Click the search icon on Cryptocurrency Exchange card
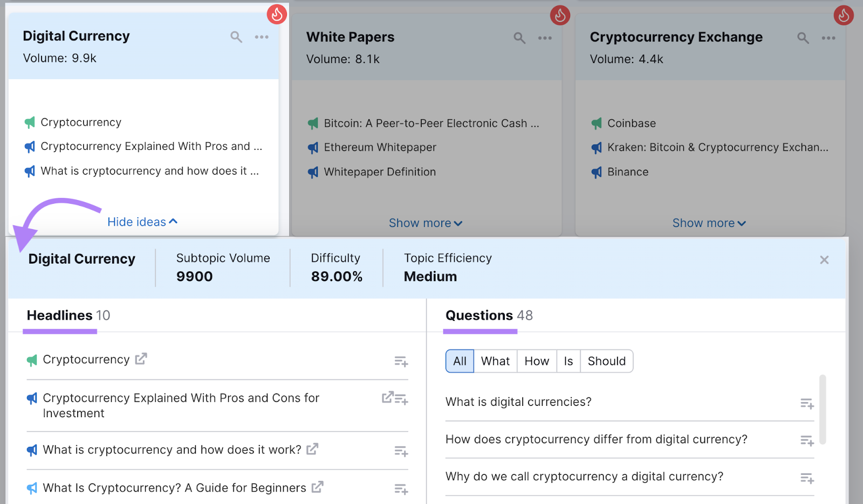 point(803,38)
